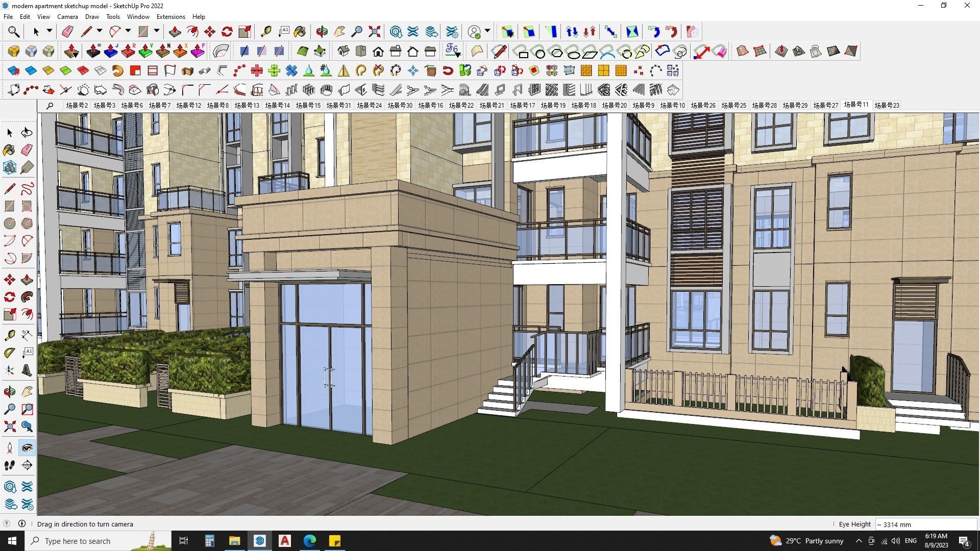Image resolution: width=980 pixels, height=551 pixels.
Task: Choose the 3D Text tool
Action: coord(27,370)
